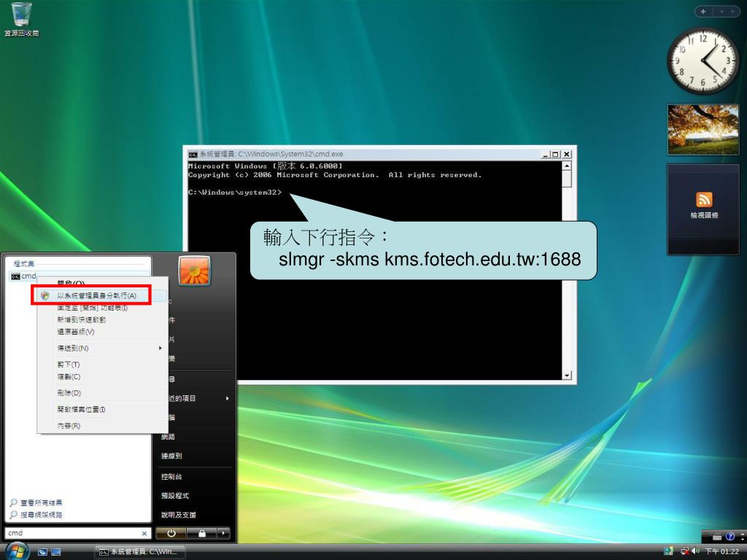Image resolution: width=747 pixels, height=560 pixels.
Task: Click the sidebar gadget tray icon
Action: point(668,551)
